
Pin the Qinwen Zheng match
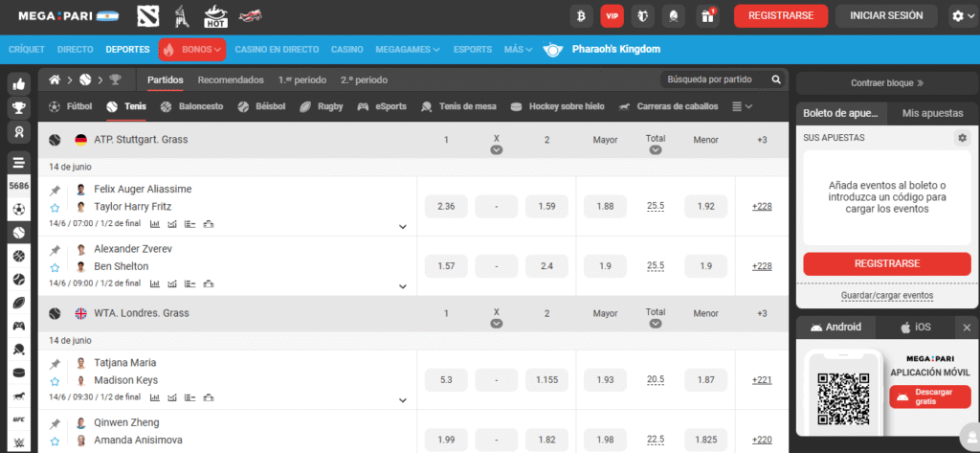click(x=55, y=423)
